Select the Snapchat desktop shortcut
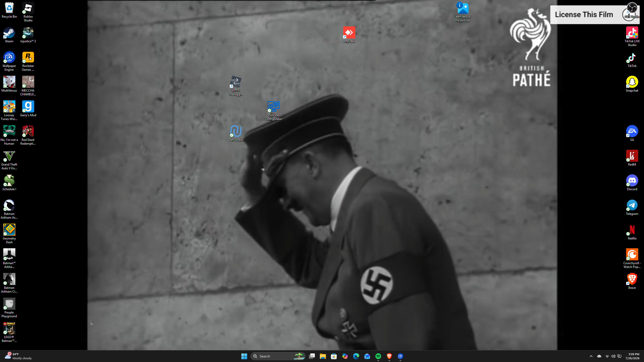 pos(632,84)
